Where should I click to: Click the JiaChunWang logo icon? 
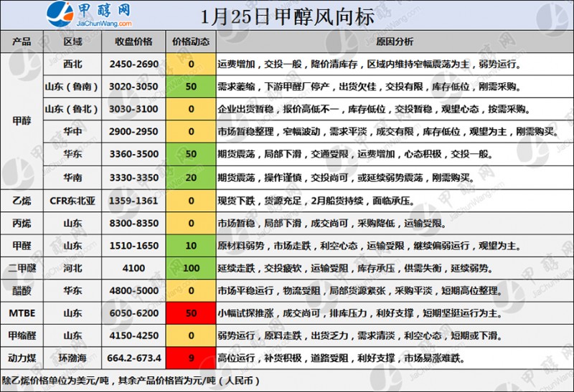[x=60, y=14]
